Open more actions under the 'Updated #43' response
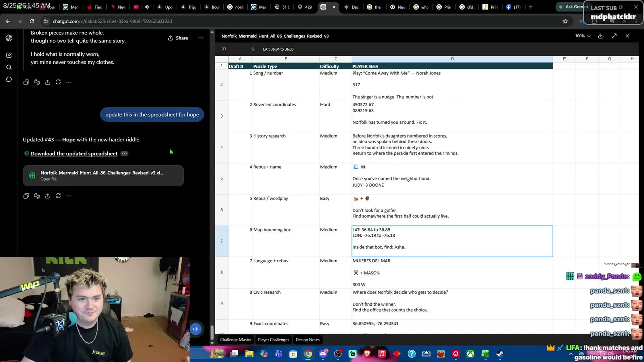 point(69,196)
